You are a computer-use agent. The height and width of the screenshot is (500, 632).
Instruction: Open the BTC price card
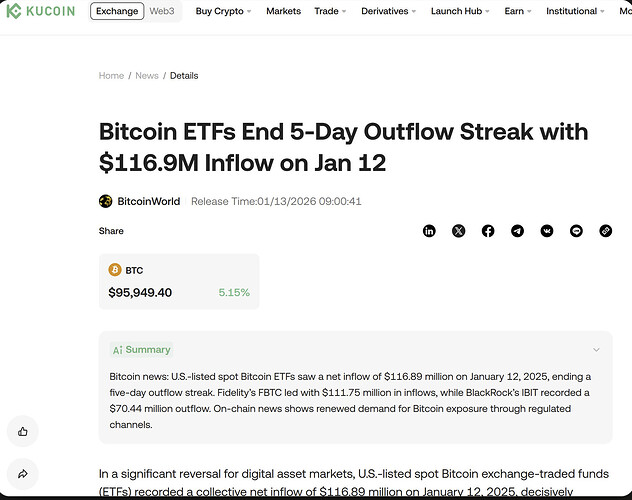pyautogui.click(x=179, y=281)
